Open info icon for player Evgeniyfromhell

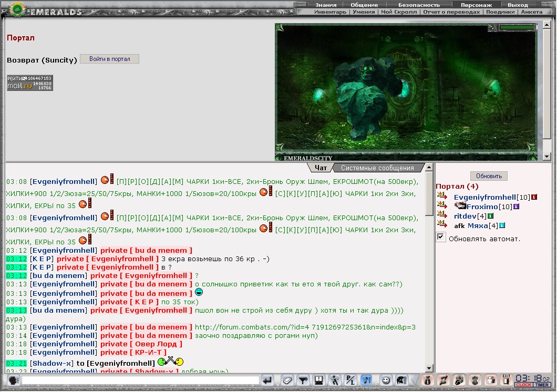coord(534,197)
